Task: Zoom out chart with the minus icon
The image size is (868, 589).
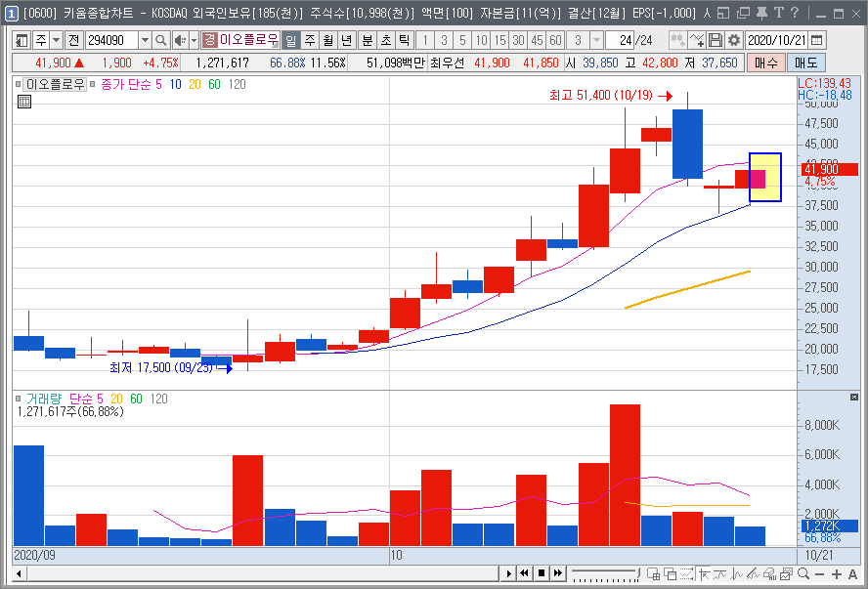Action: coord(820,574)
